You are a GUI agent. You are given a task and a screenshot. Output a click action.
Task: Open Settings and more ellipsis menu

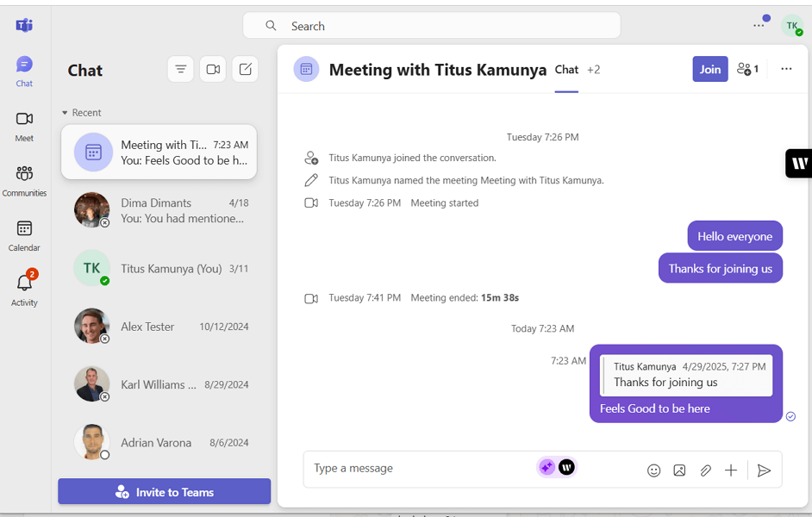click(759, 25)
